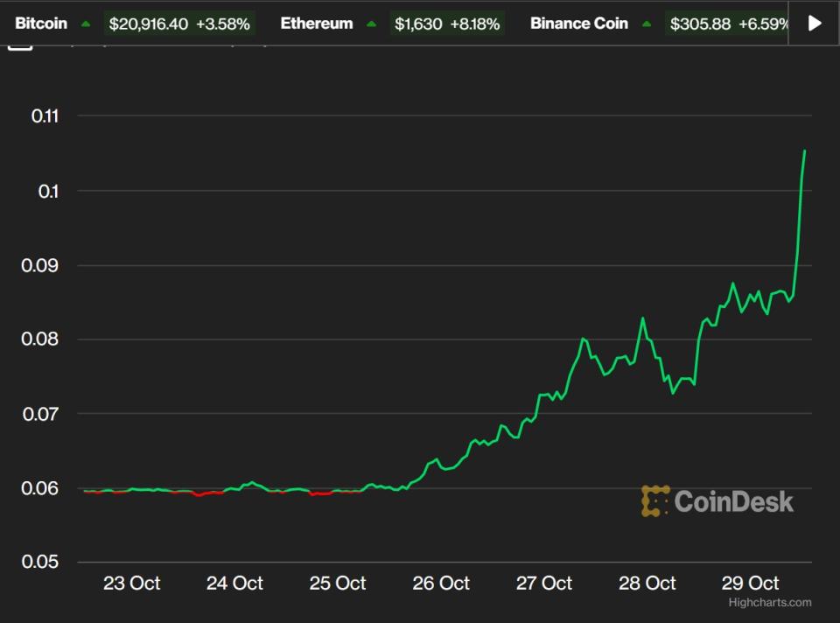Click the Ethereum +8.18% change value

click(x=475, y=24)
